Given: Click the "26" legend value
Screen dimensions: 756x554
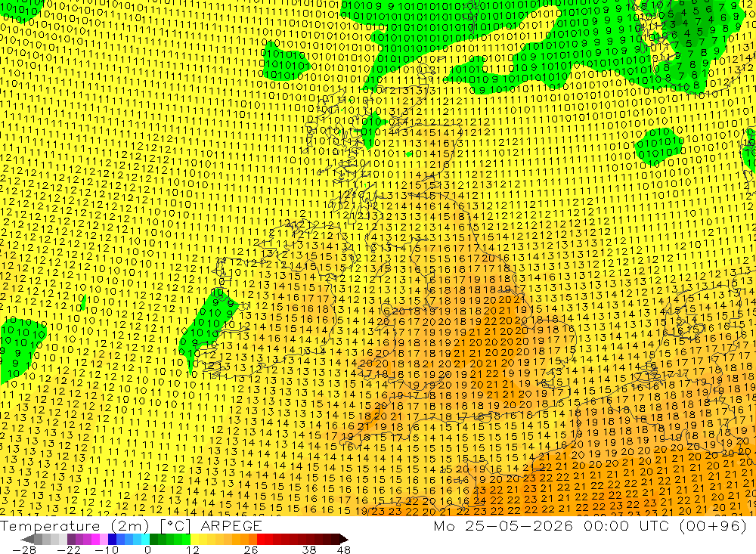Looking at the screenshot, I should coord(251,549).
